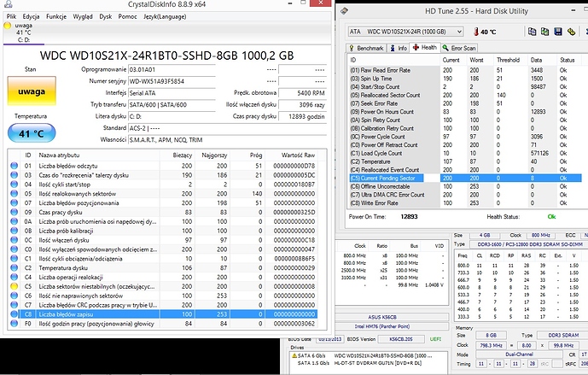Click status circle of row C1 cykli obciążenia
Viewport: 588px width, 375px height.
point(15,258)
